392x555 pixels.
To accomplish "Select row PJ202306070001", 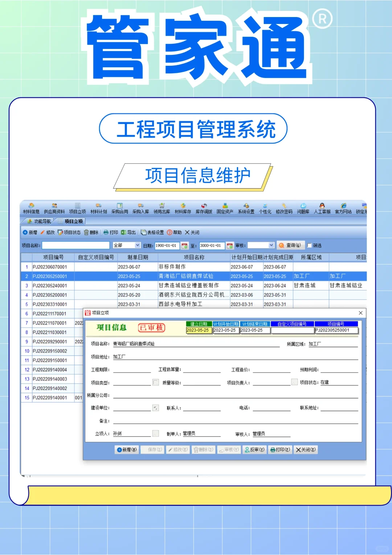I will pyautogui.click(x=194, y=267).
